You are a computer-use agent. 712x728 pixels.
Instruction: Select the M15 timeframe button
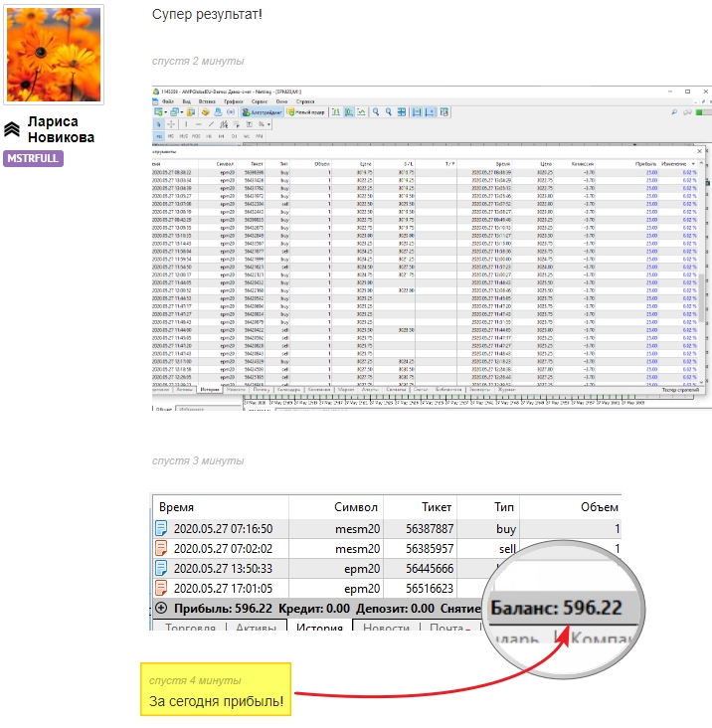coord(184,136)
